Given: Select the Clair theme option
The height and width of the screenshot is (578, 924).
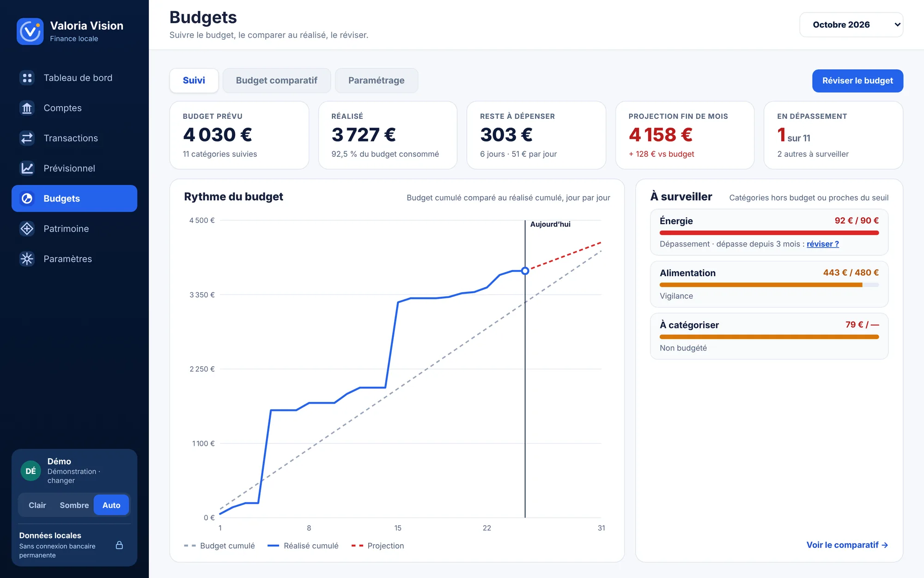Looking at the screenshot, I should point(37,505).
